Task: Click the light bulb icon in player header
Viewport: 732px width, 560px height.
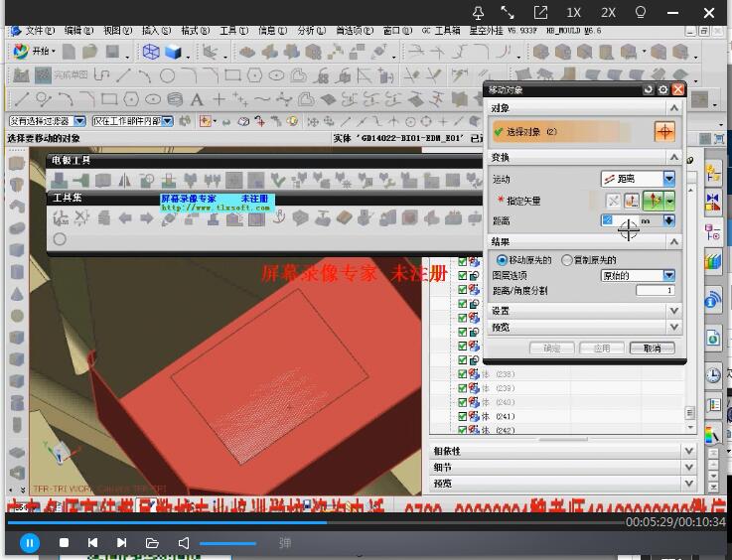Action: tap(641, 12)
